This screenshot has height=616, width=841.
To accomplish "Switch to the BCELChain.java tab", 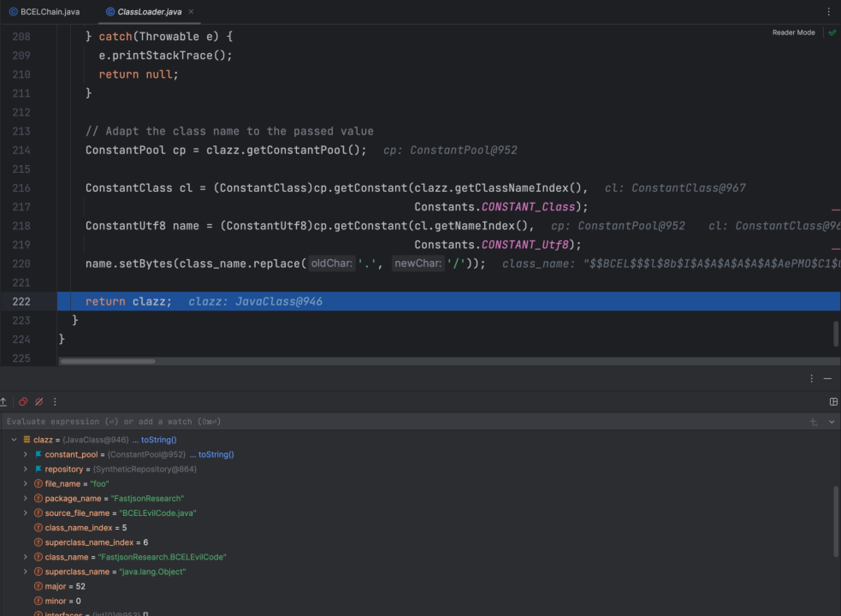I will click(44, 12).
